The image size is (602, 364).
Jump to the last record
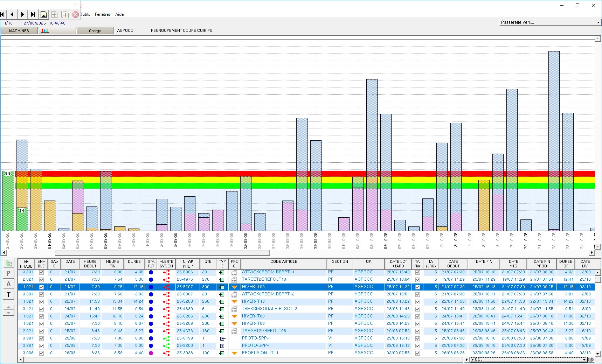point(33,14)
